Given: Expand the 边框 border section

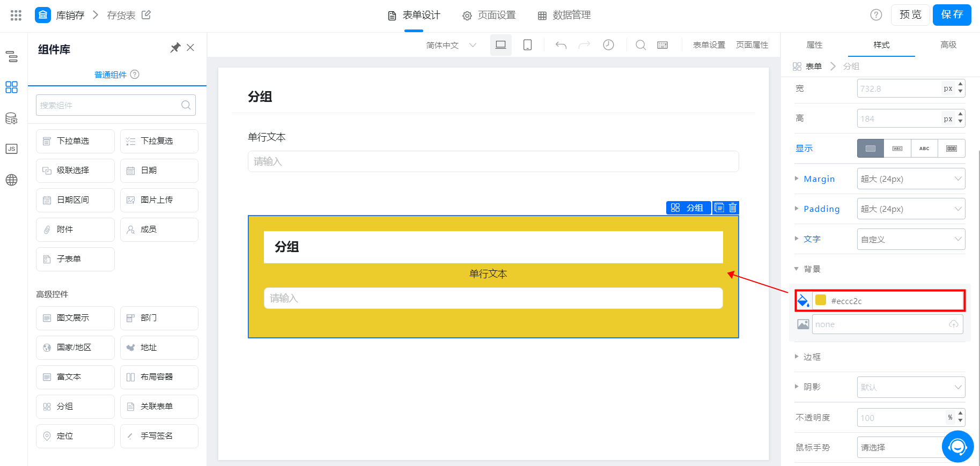Looking at the screenshot, I should click(812, 357).
